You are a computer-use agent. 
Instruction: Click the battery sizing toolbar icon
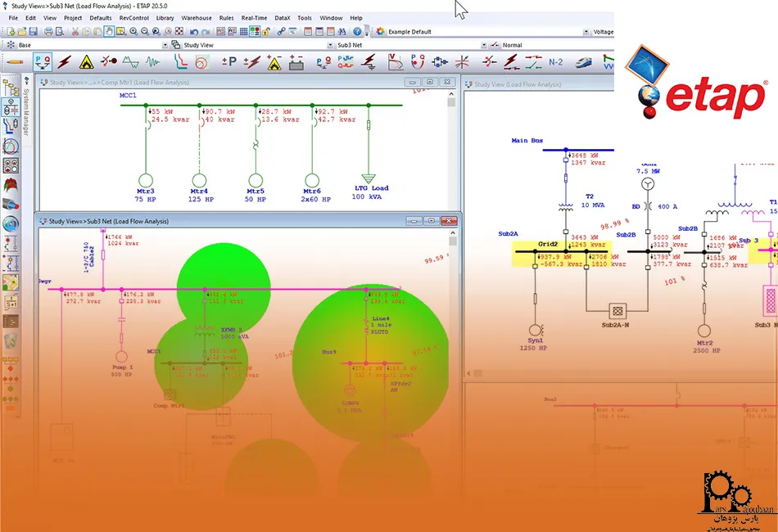[x=296, y=61]
